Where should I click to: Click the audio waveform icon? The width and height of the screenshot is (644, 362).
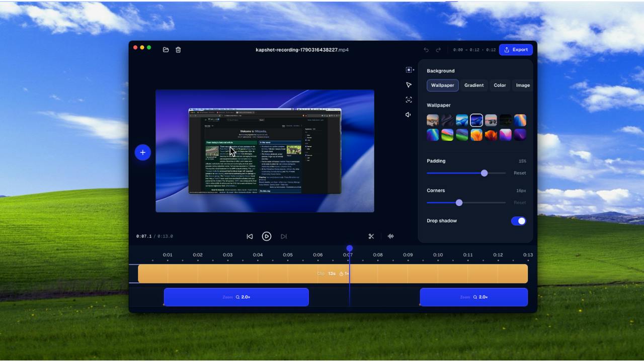390,236
